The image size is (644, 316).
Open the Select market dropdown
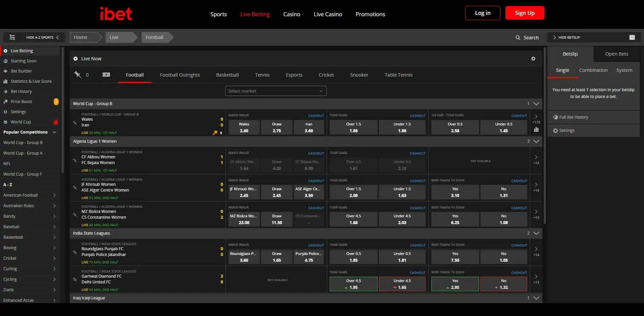(x=275, y=91)
